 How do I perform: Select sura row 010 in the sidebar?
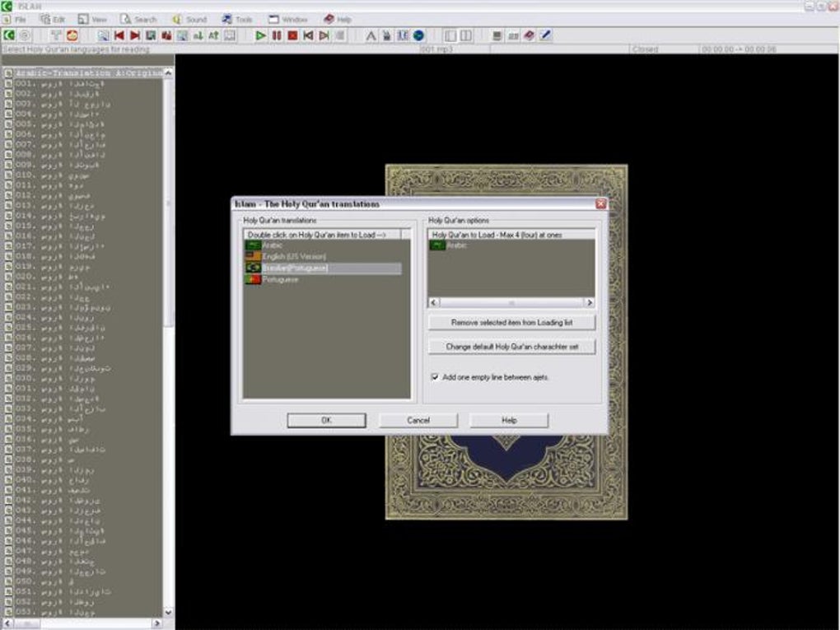83,175
